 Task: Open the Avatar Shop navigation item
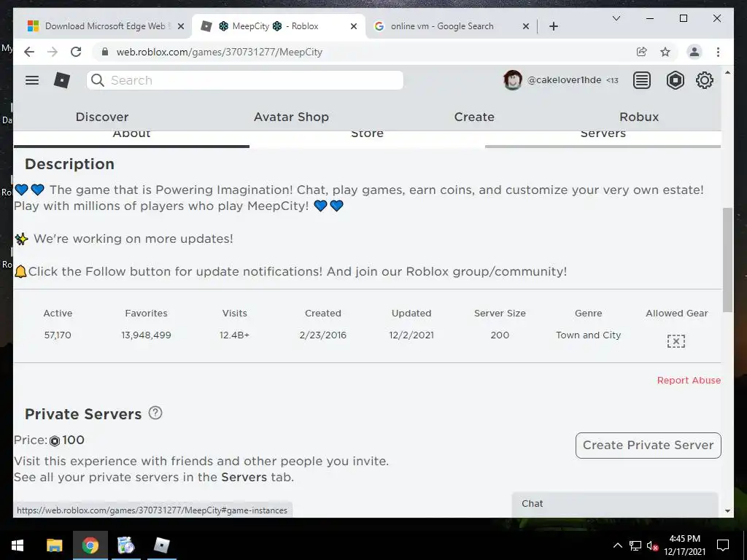point(291,117)
